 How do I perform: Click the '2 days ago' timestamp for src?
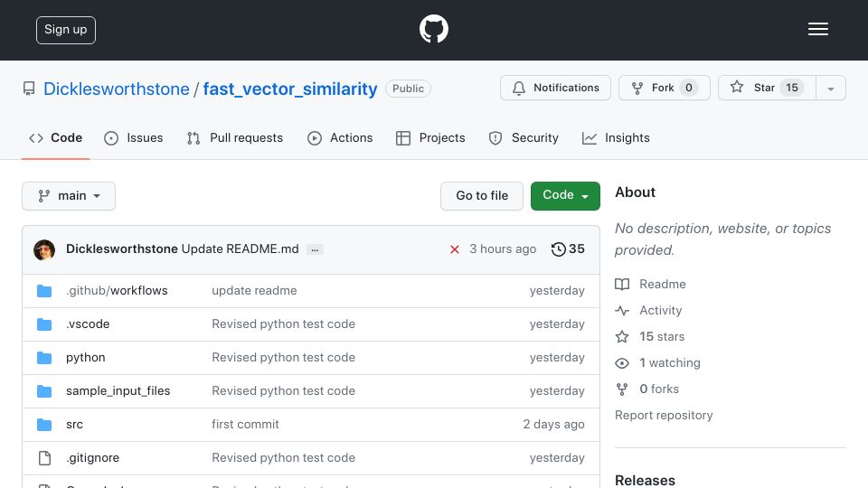tap(553, 425)
